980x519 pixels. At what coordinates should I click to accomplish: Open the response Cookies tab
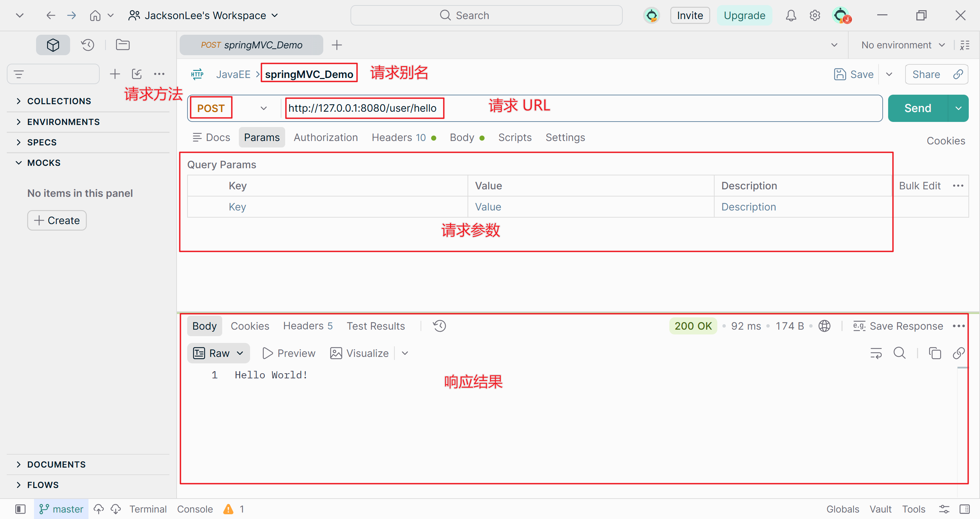pyautogui.click(x=250, y=326)
